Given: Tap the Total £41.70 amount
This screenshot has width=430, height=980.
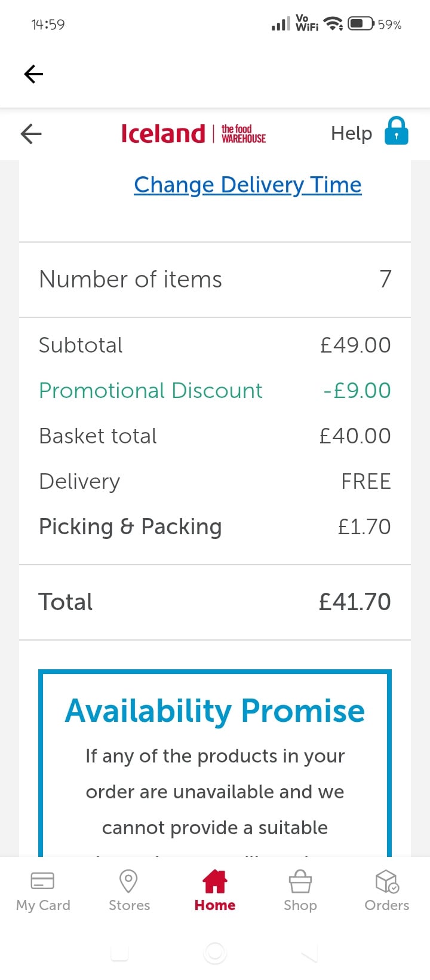Looking at the screenshot, I should click(355, 602).
